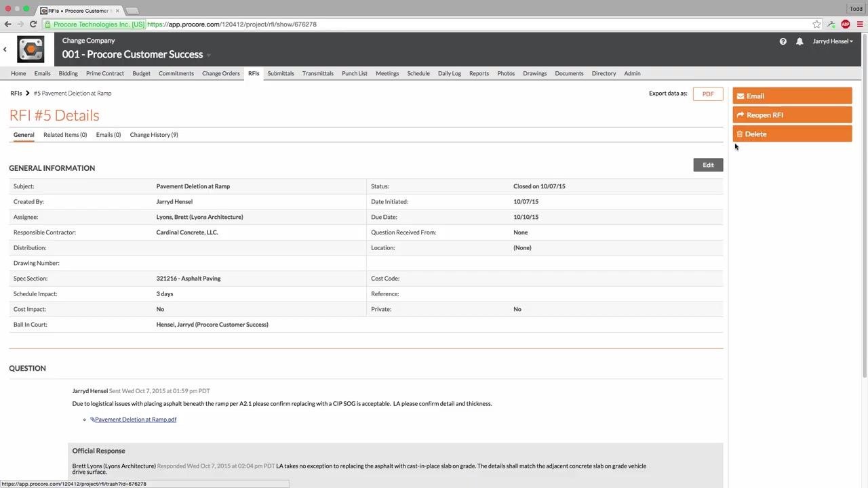Image resolution: width=868 pixels, height=488 pixels.
Task: Click the Reopen RFI button
Action: [x=792, y=115]
